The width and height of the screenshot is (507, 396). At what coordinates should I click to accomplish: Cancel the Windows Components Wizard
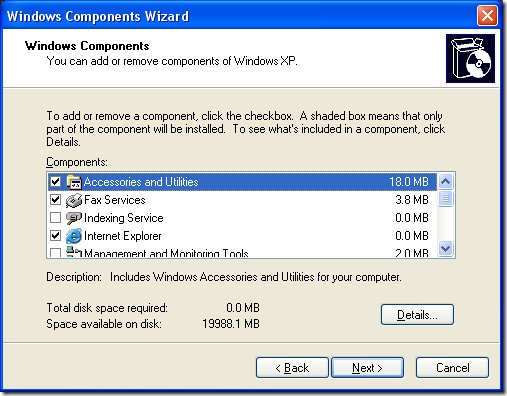point(453,368)
